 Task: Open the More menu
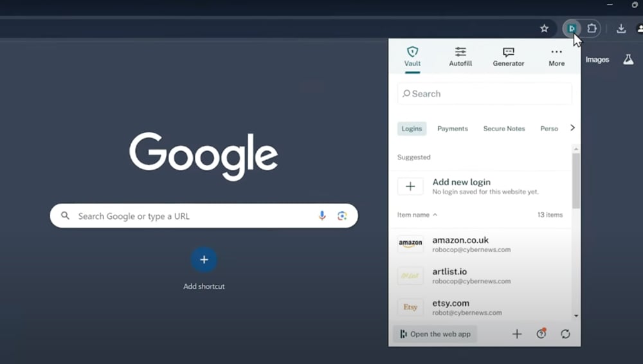(x=556, y=57)
